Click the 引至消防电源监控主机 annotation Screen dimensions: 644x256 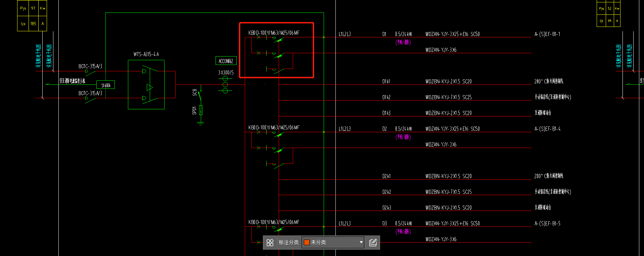click(72, 81)
